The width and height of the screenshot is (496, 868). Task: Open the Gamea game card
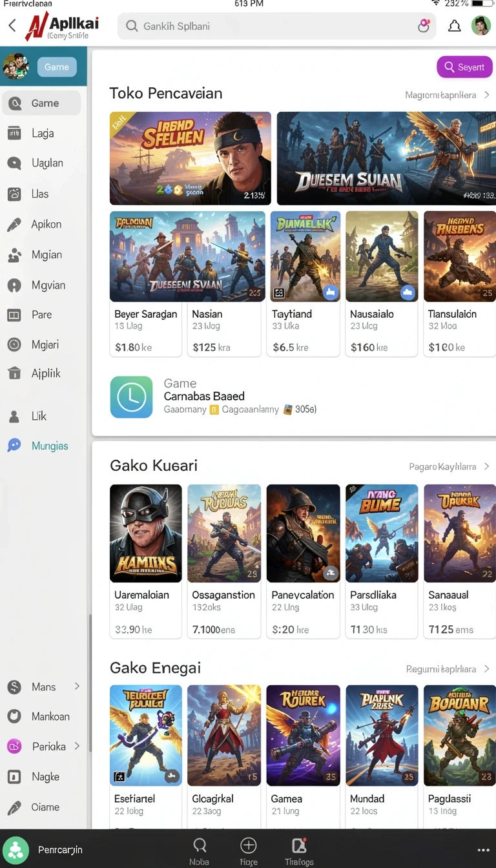(303, 757)
